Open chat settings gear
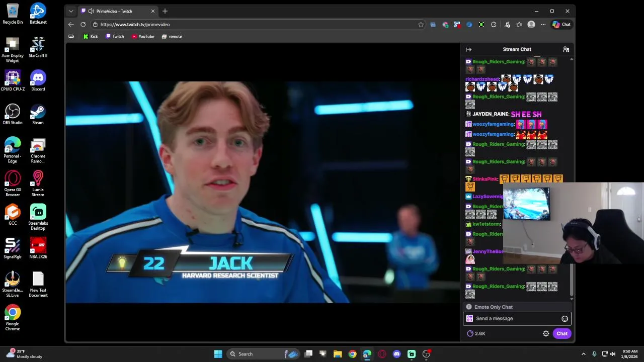Screen dimensions: 644x362 pyautogui.click(x=546, y=333)
